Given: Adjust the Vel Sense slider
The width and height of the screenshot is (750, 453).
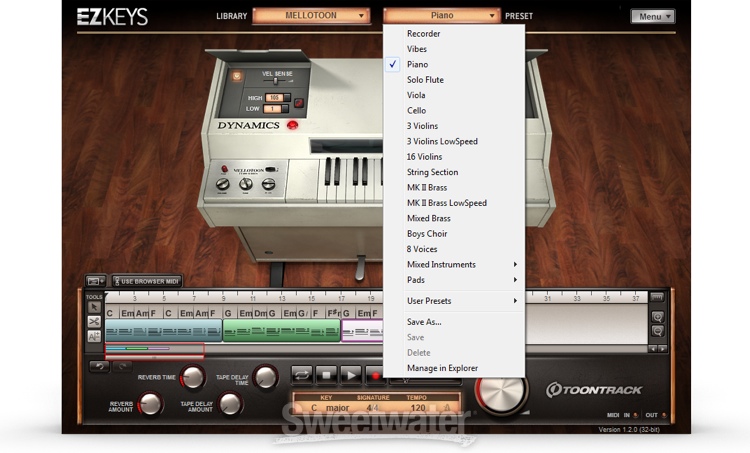Looking at the screenshot, I should point(276,81).
